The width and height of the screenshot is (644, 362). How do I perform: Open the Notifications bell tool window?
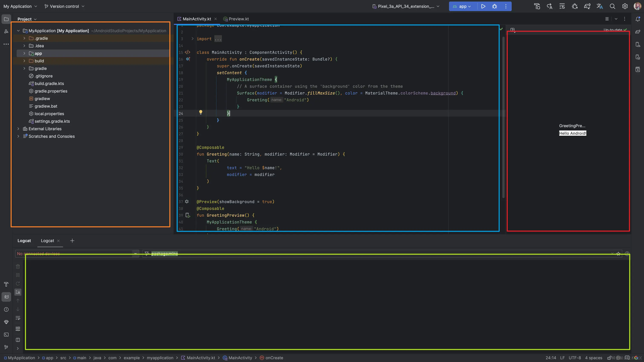coord(638,19)
